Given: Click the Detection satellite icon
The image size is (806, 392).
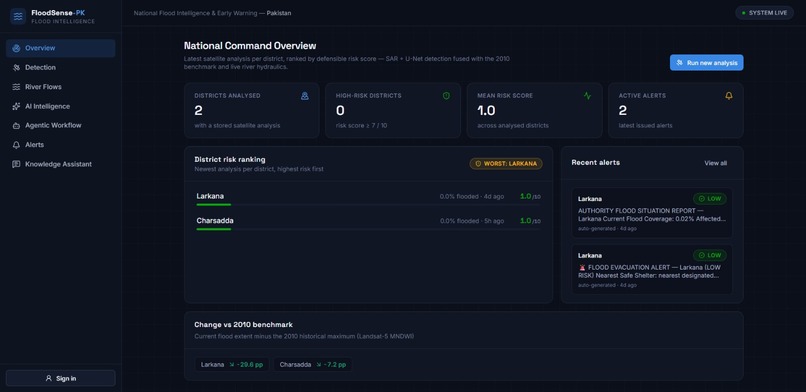Looking at the screenshot, I should click(16, 67).
